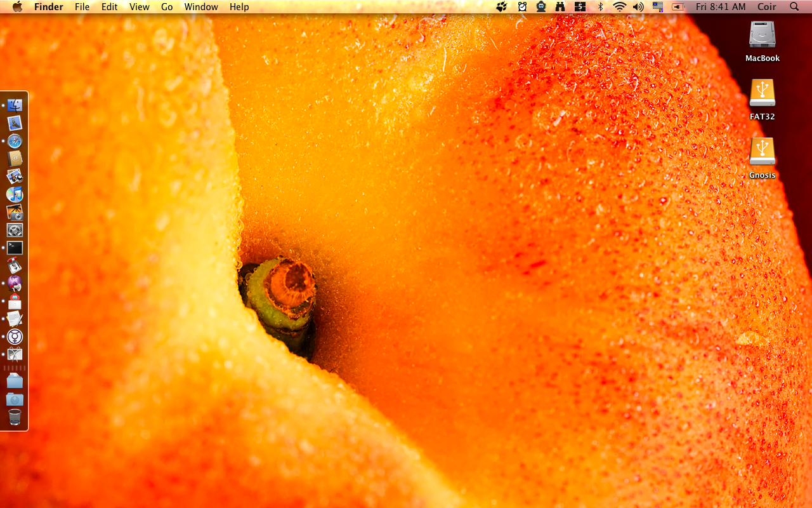Screen dimensions: 812x508
Task: Click the Ubuntu circle-of-friends Dock icon
Action: pos(15,337)
